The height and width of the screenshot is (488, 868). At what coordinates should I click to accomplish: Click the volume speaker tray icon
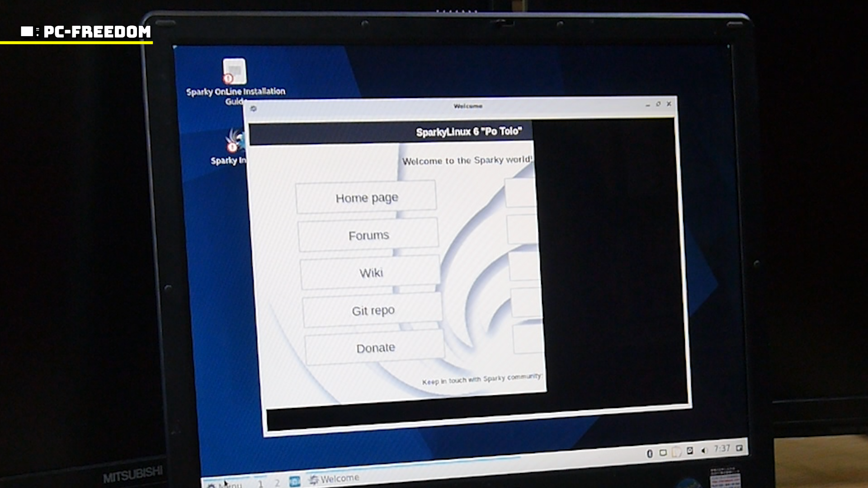(703, 450)
